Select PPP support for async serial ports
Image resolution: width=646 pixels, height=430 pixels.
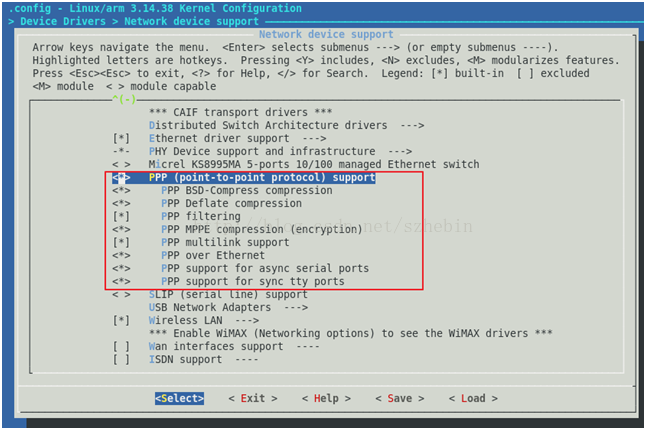tap(265, 269)
